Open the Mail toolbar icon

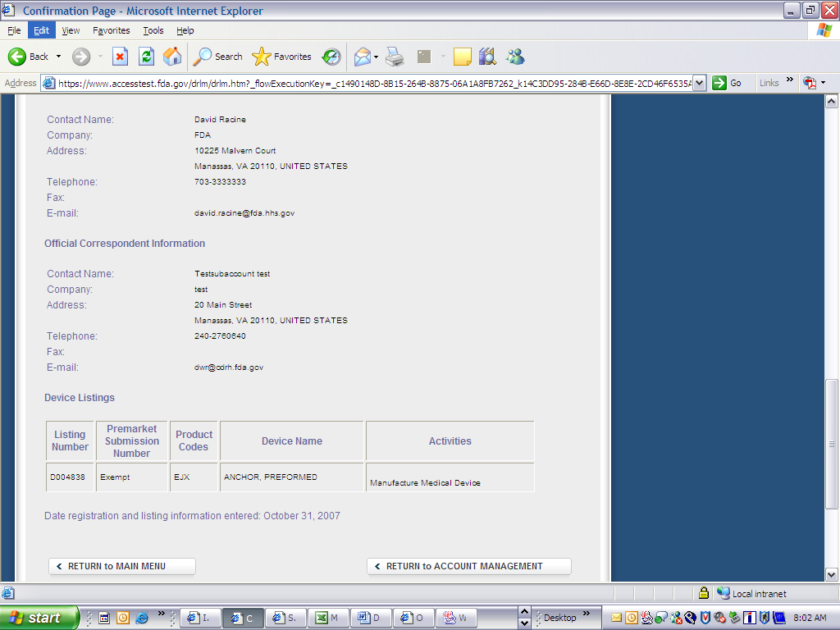(x=362, y=57)
